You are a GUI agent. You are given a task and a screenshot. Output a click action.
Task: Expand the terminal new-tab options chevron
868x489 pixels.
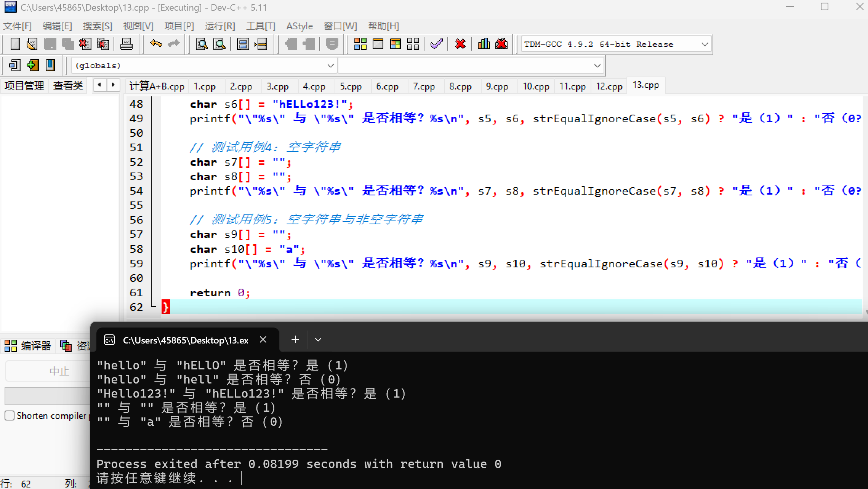click(318, 340)
